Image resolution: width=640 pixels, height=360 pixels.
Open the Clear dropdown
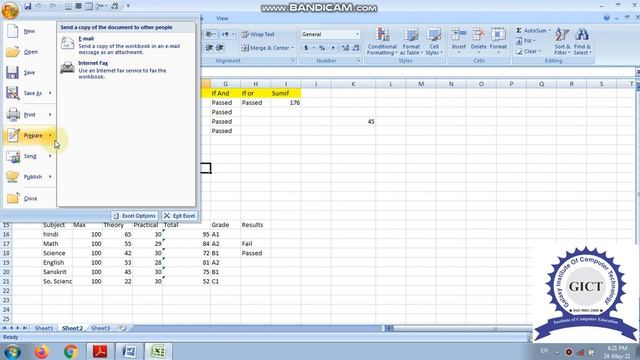click(528, 51)
